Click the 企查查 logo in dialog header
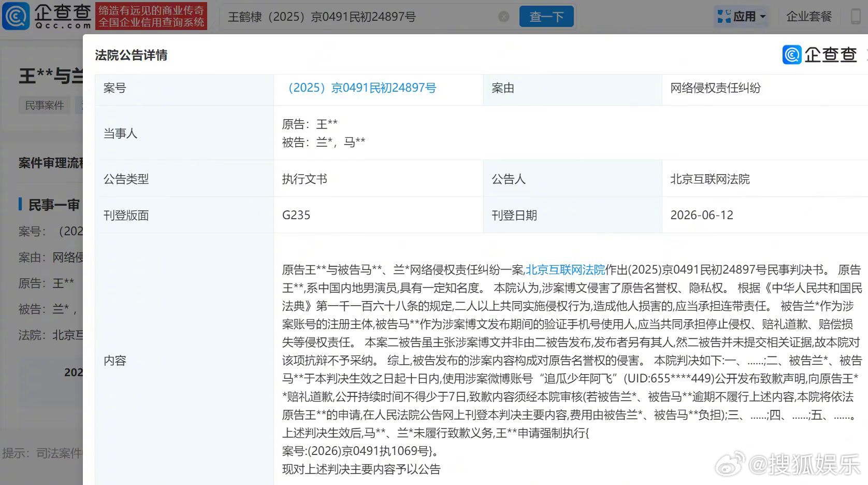 click(820, 55)
